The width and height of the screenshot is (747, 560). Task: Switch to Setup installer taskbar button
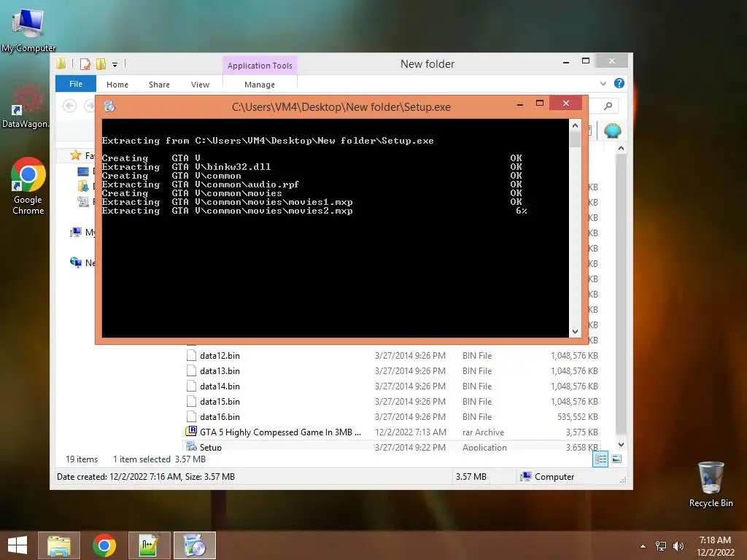coord(194,545)
